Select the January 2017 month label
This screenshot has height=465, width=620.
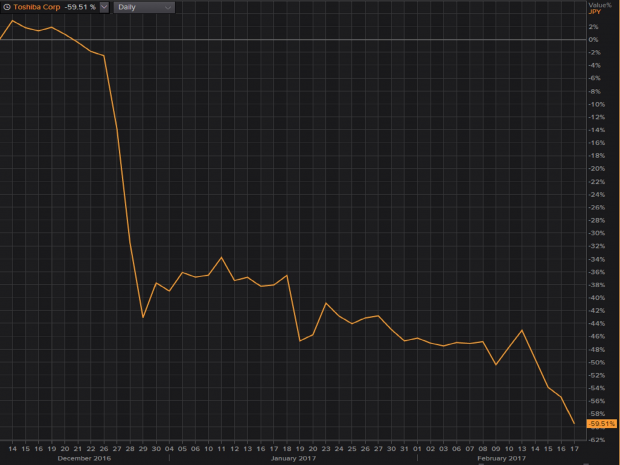click(x=293, y=459)
